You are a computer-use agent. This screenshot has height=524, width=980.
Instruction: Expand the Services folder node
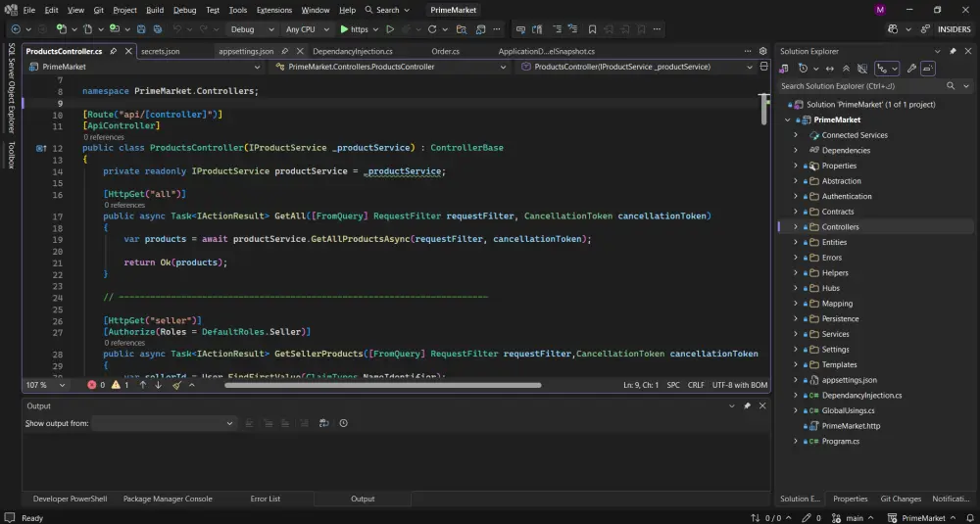pyautogui.click(x=796, y=334)
